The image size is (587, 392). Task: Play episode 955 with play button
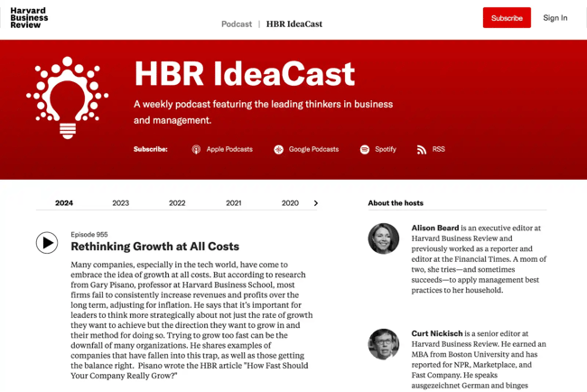point(47,243)
